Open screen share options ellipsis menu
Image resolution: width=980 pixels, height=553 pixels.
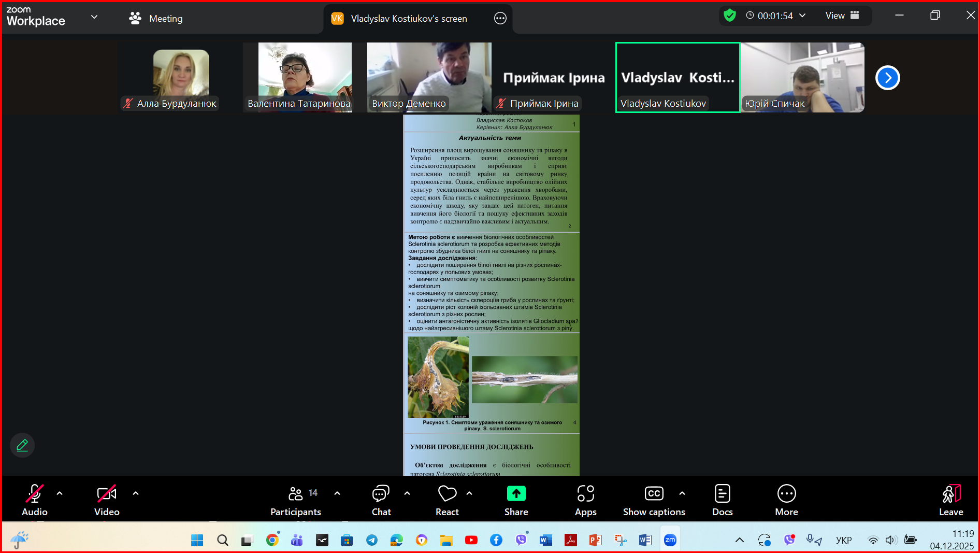pyautogui.click(x=500, y=19)
